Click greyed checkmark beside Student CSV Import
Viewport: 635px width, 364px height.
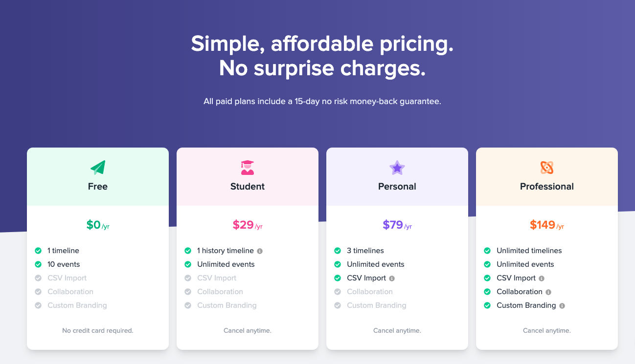pyautogui.click(x=188, y=278)
